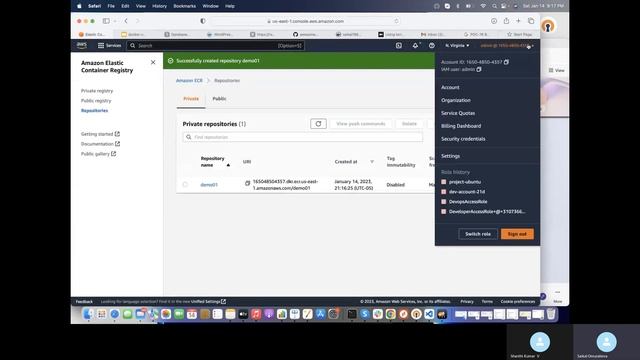Open the AWS support help icon
This screenshot has width=640, height=360.
coord(431,46)
